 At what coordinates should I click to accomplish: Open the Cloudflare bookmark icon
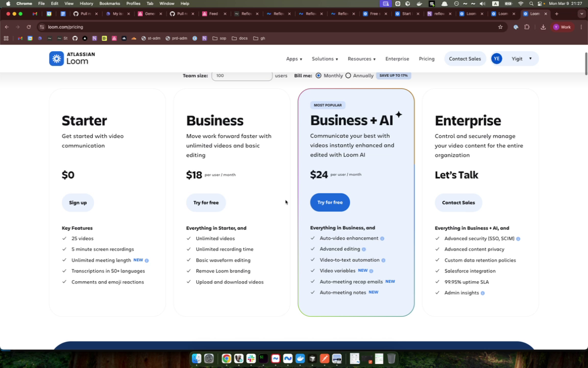(x=134, y=38)
